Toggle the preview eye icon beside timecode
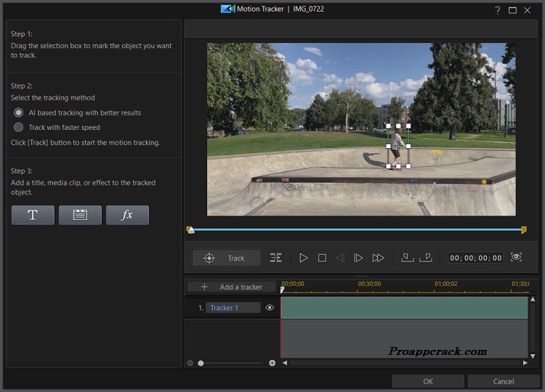Viewport: 545px width, 392px height. pos(517,258)
